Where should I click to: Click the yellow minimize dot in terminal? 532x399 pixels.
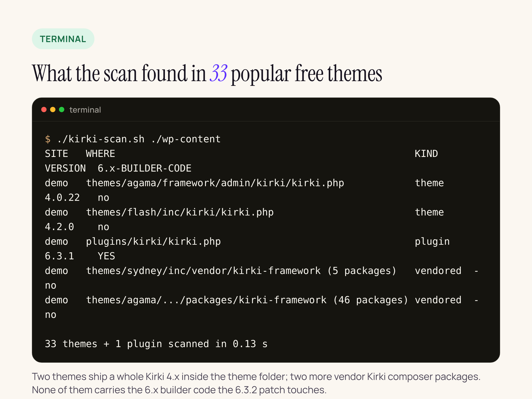pos(53,110)
